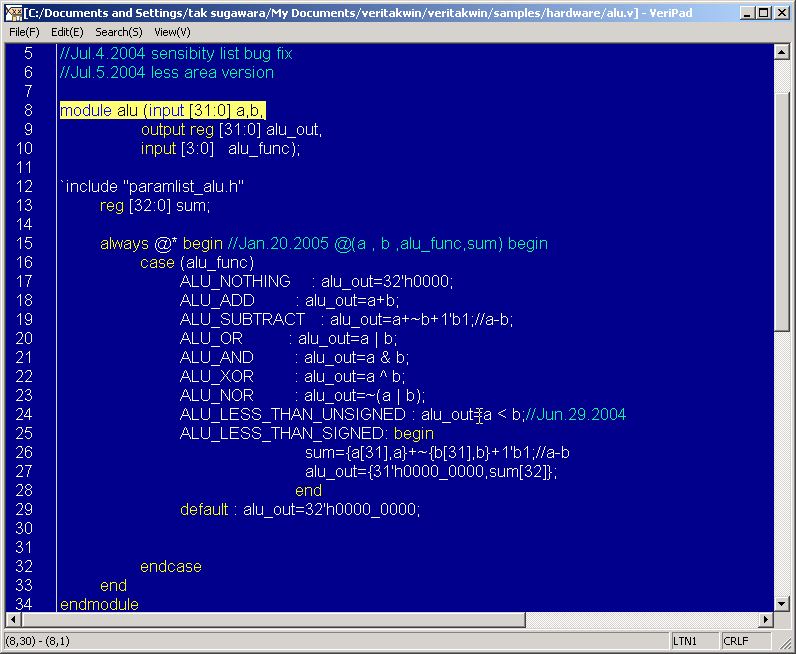Click the ALU_SUBTRACT case label

[x=242, y=319]
